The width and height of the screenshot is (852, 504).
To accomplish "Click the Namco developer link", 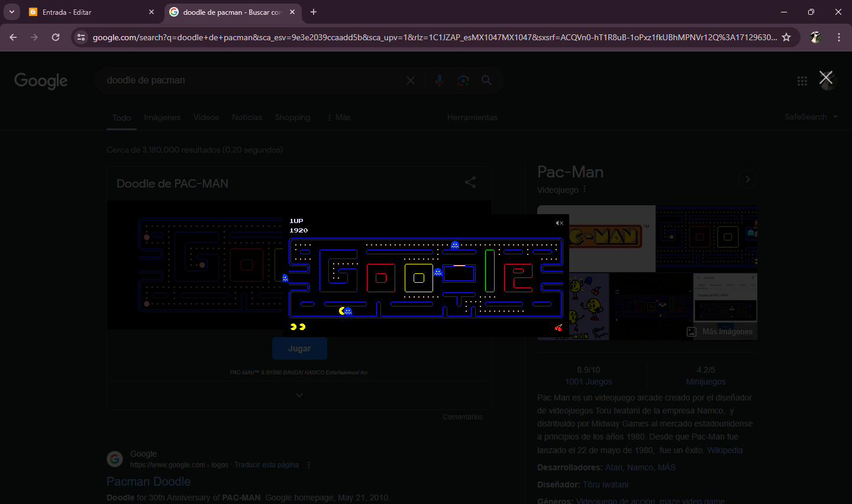I will click(x=640, y=467).
